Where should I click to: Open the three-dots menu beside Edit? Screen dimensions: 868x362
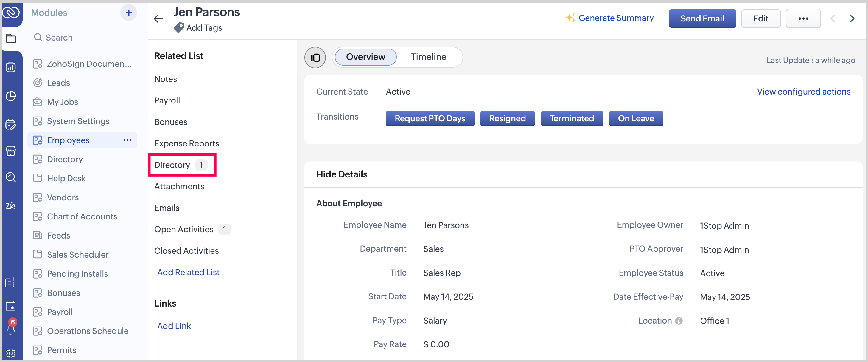[x=803, y=18]
